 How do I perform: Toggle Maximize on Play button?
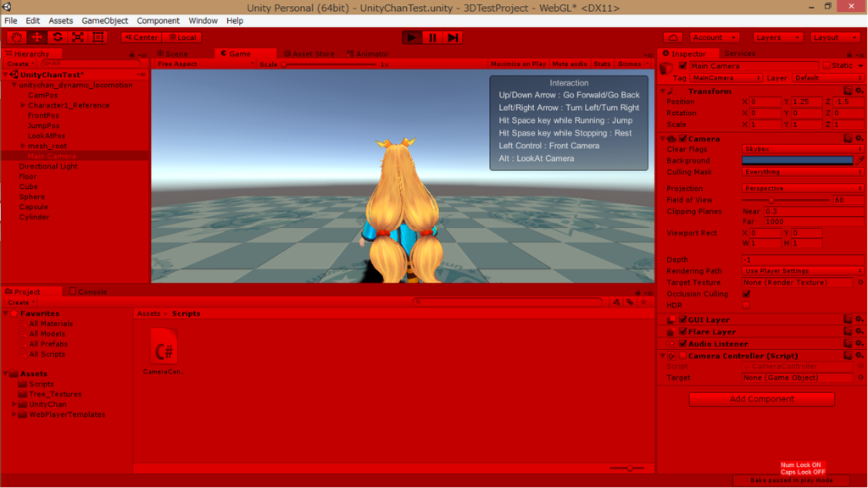tap(518, 64)
